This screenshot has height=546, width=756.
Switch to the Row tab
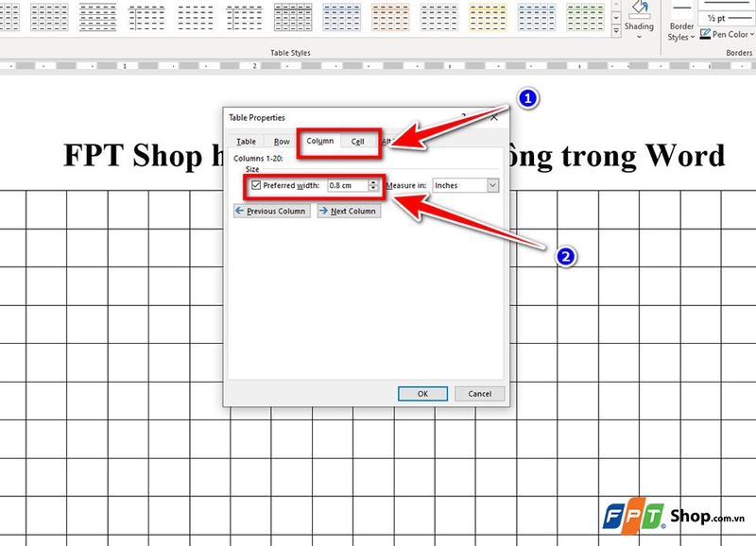[x=282, y=141]
